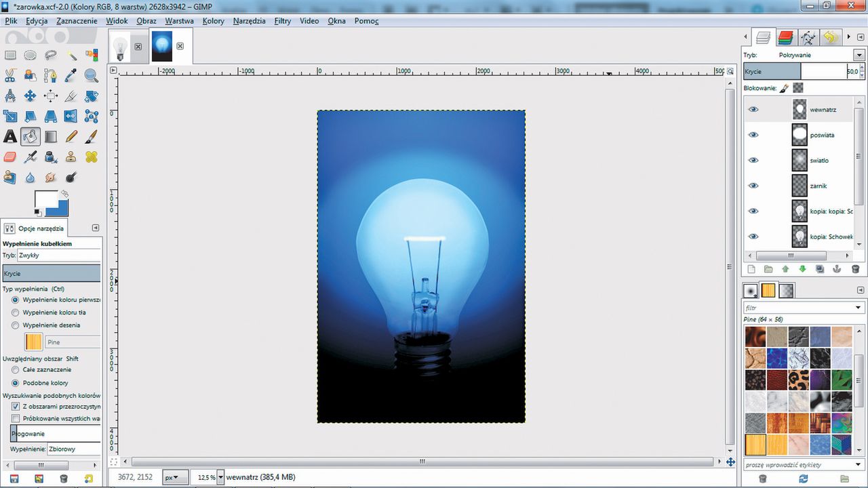The width and height of the screenshot is (868, 488).
Task: Toggle visibility of zarnik layer
Action: [x=753, y=186]
